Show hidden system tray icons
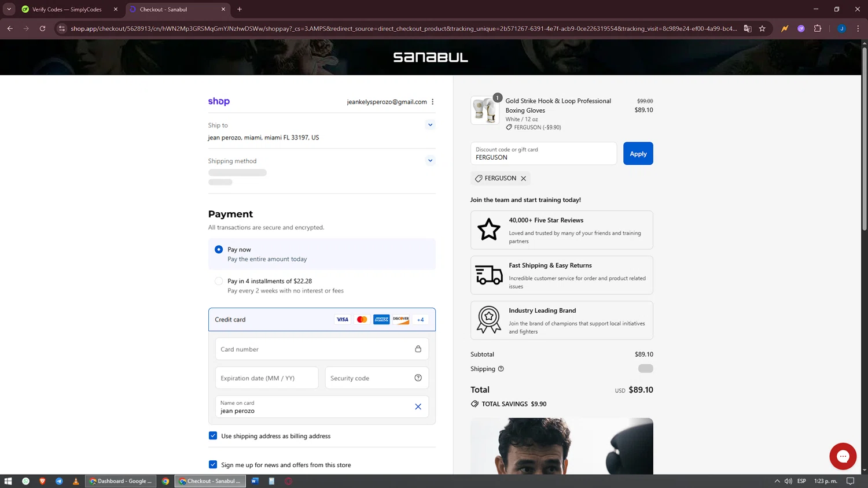 point(777,481)
